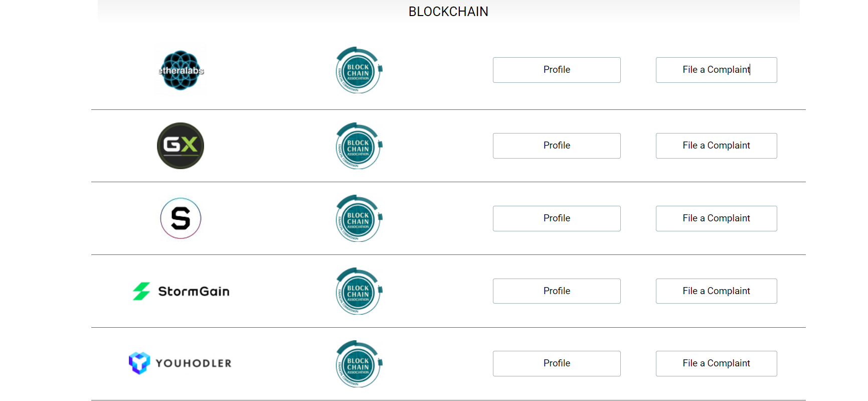The width and height of the screenshot is (868, 401).
Task: Click the StormGain logo
Action: pos(181,291)
